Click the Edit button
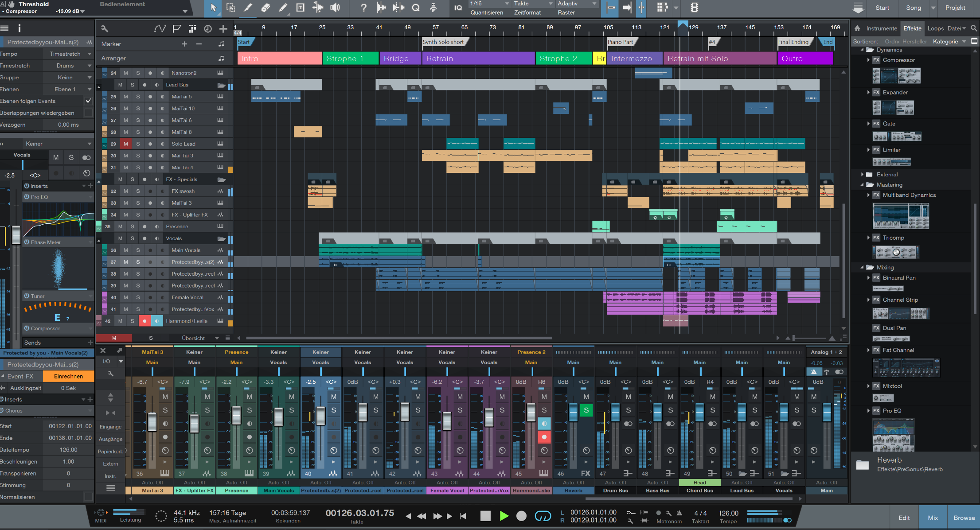980x530 pixels. pos(904,518)
